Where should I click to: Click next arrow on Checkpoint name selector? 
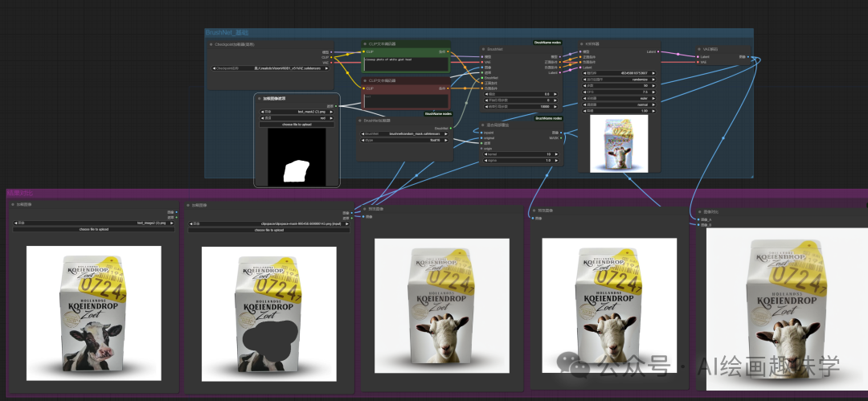[x=328, y=68]
